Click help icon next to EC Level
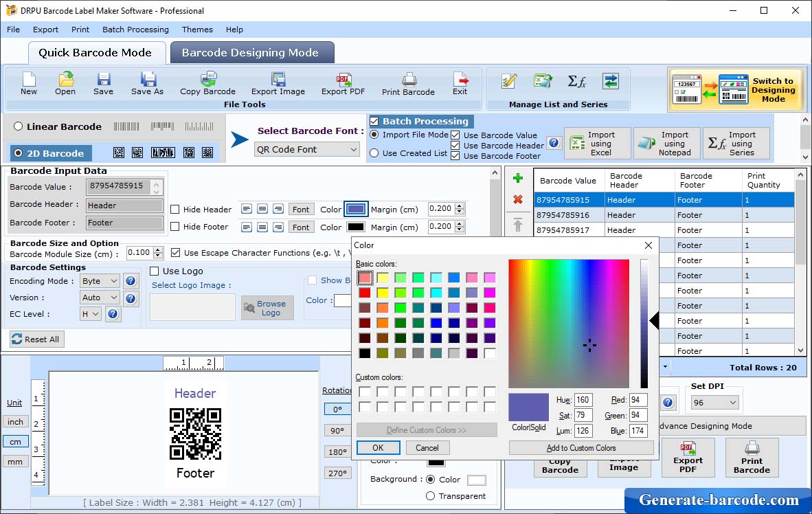The height and width of the screenshot is (514, 812). click(113, 314)
